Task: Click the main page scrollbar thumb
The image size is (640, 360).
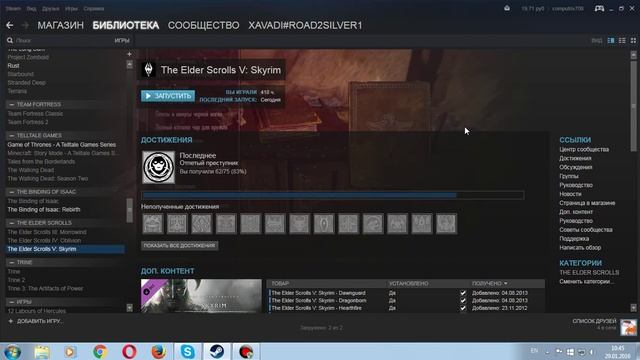Action: pyautogui.click(x=633, y=106)
